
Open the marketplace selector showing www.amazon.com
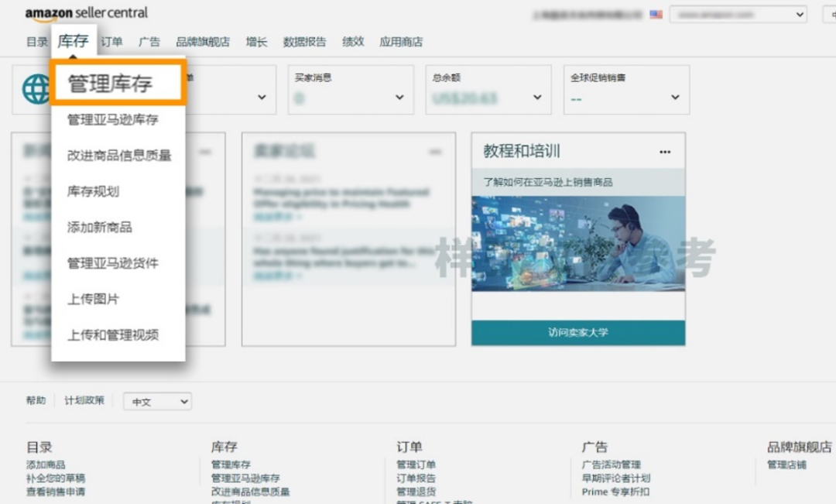(737, 14)
